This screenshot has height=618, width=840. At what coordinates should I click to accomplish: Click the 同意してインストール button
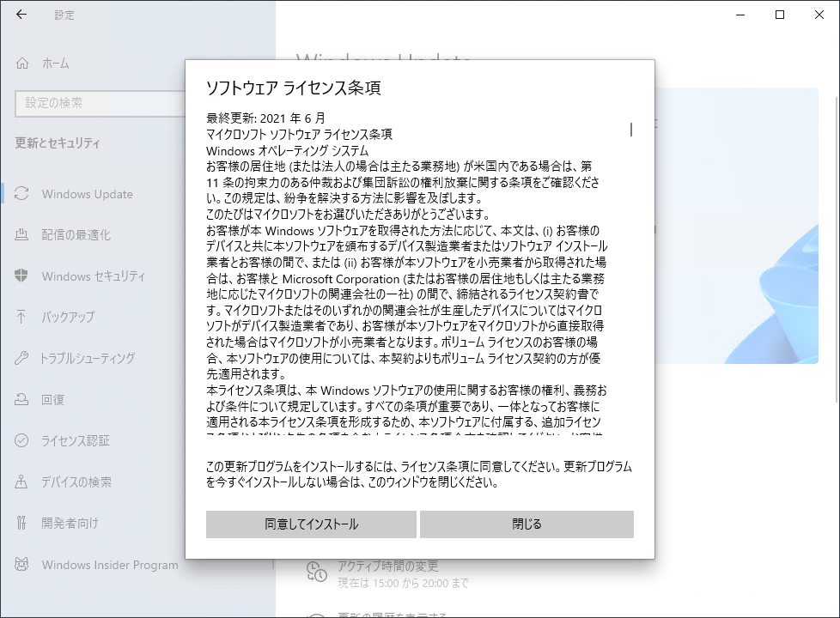(311, 524)
